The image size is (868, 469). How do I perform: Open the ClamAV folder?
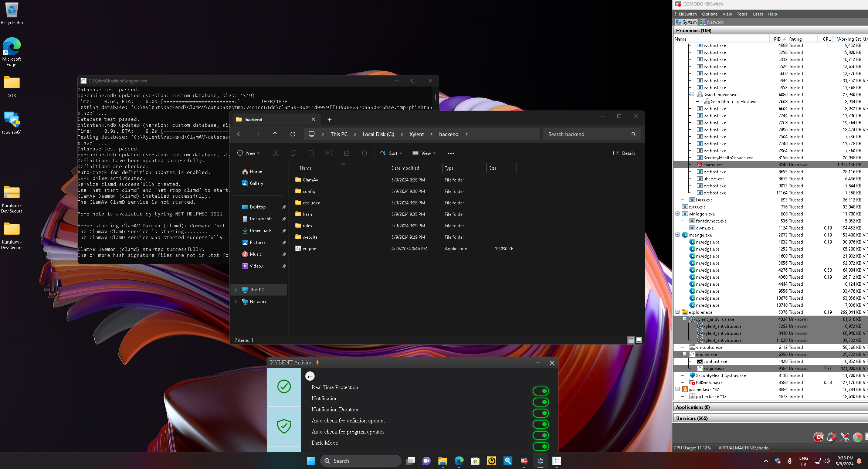click(x=310, y=180)
